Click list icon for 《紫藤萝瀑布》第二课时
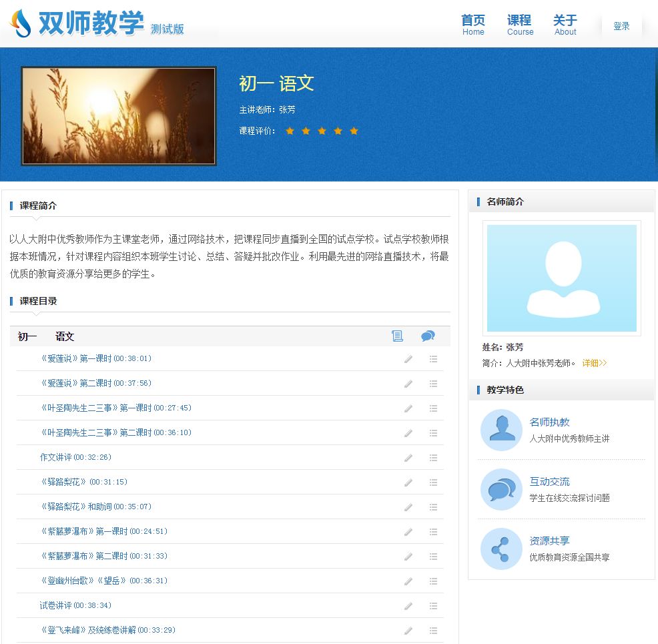This screenshot has height=644, width=658. (x=434, y=557)
